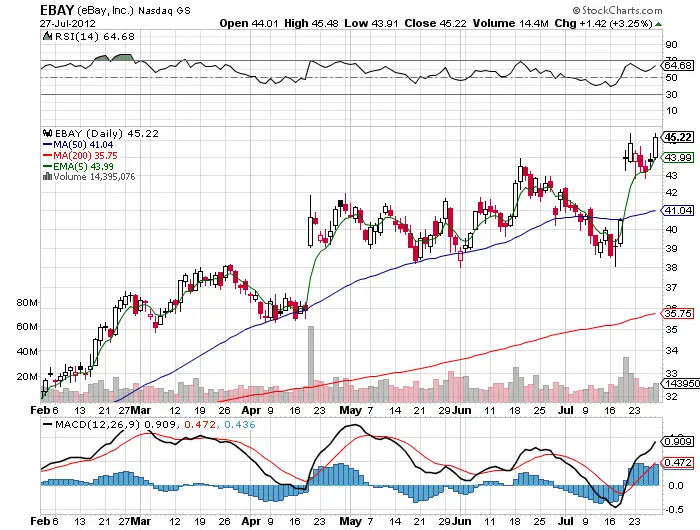
Task: Click the 'MACD(12,26,9) 0.909' label
Action: tap(115, 424)
